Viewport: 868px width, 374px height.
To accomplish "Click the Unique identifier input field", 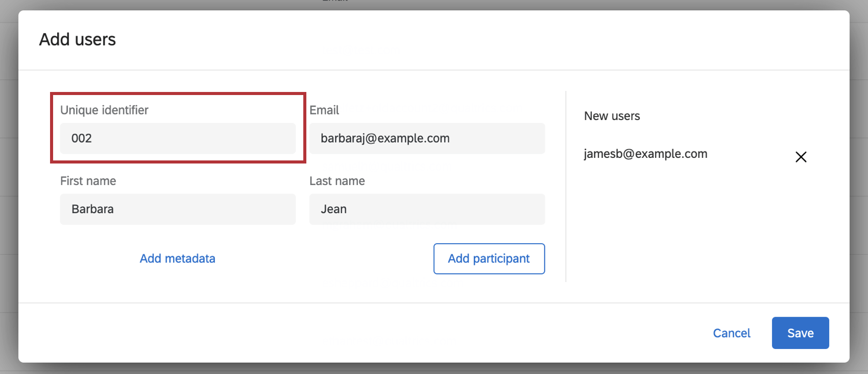I will point(178,138).
